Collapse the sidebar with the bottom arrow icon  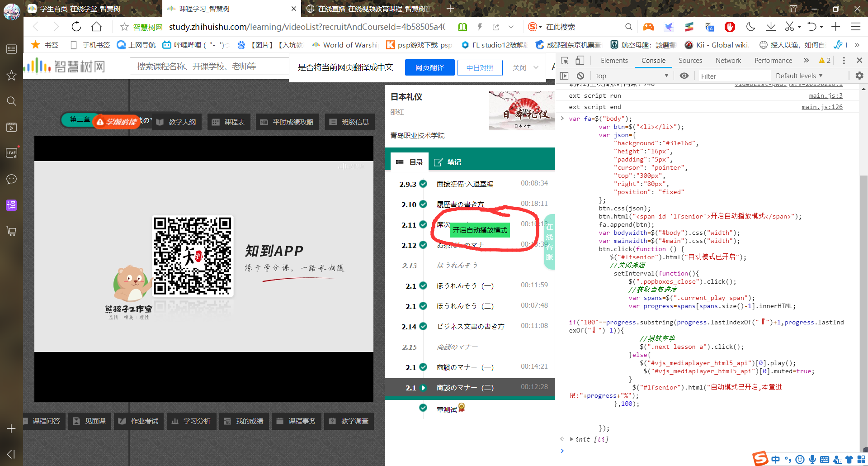[11, 454]
